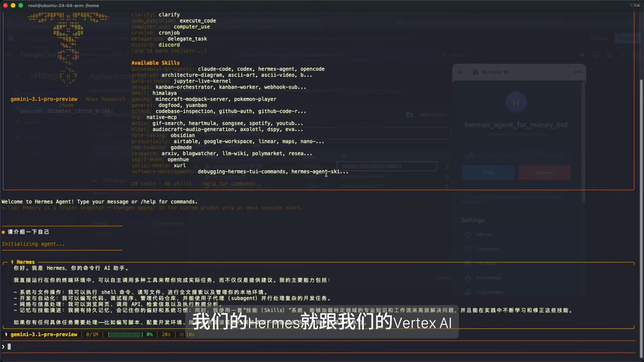644x362 pixels.
Task: Click the 'gaming: minecraft-modpack-server' row
Action: 204,99
